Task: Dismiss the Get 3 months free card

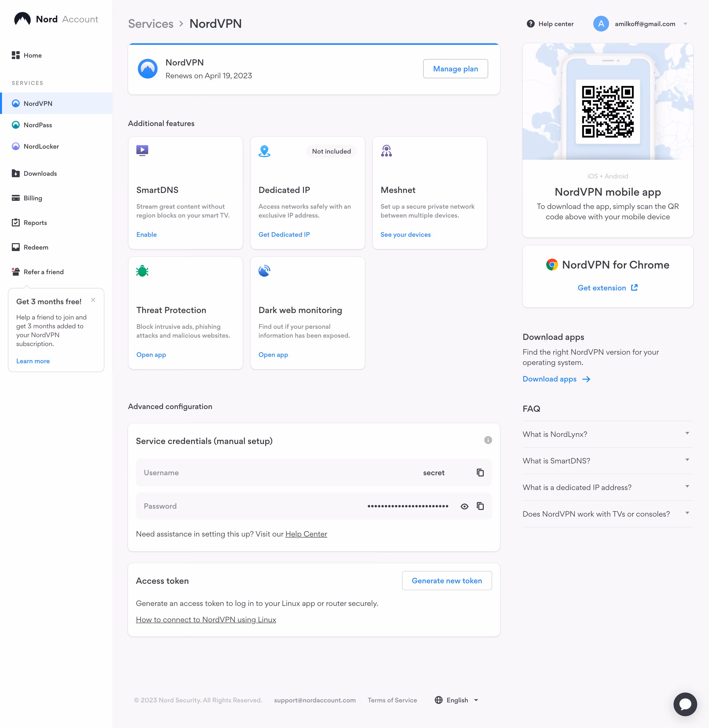Action: [x=93, y=300]
